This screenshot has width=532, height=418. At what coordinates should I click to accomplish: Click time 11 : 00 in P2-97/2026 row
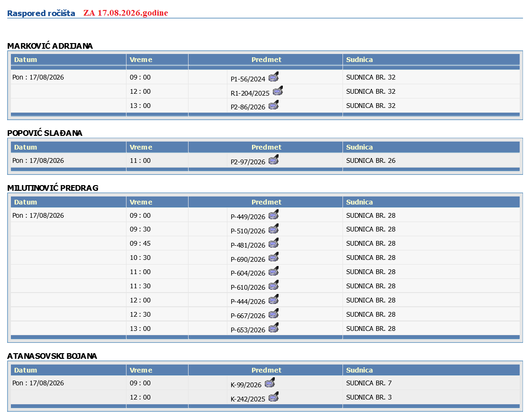(140, 160)
